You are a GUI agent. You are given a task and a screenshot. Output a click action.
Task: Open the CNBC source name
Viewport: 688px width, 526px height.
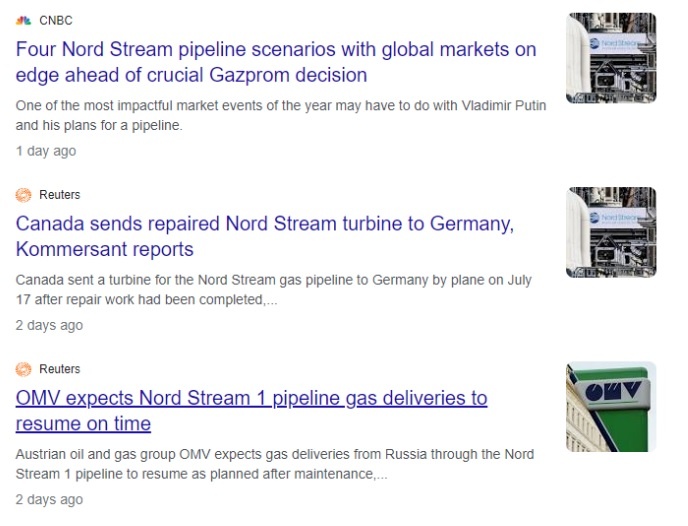[56, 21]
